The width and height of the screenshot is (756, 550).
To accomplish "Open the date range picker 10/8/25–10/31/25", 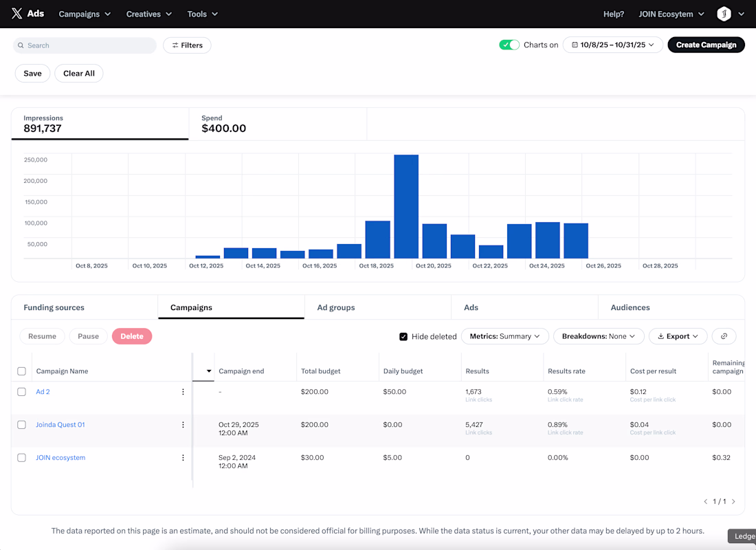I will [x=613, y=45].
